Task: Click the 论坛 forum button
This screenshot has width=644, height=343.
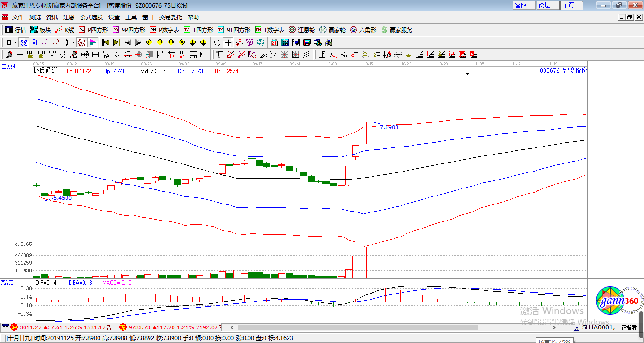Action: 548,5
